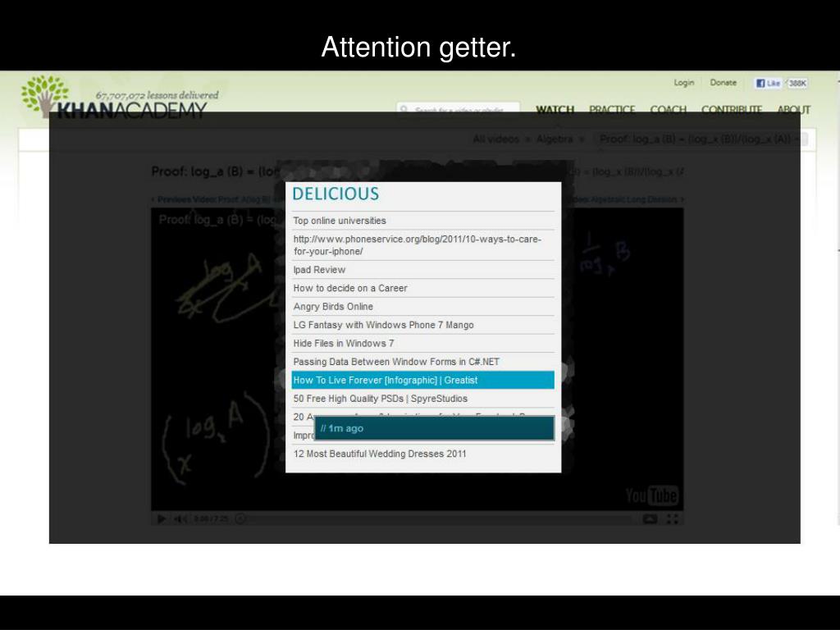Open the Login link
The width and height of the screenshot is (840, 630).
(x=683, y=83)
